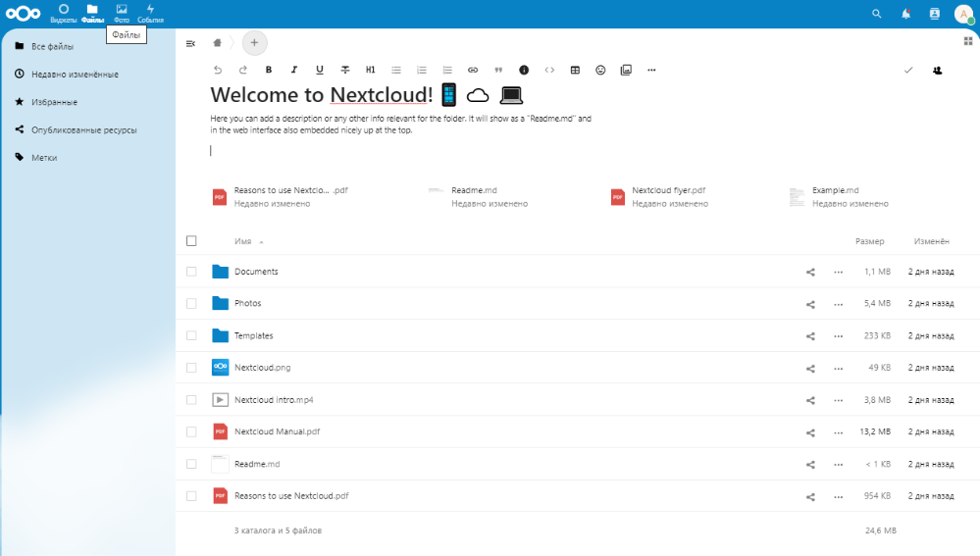
Task: Open the user avatar menu
Action: [x=963, y=14]
